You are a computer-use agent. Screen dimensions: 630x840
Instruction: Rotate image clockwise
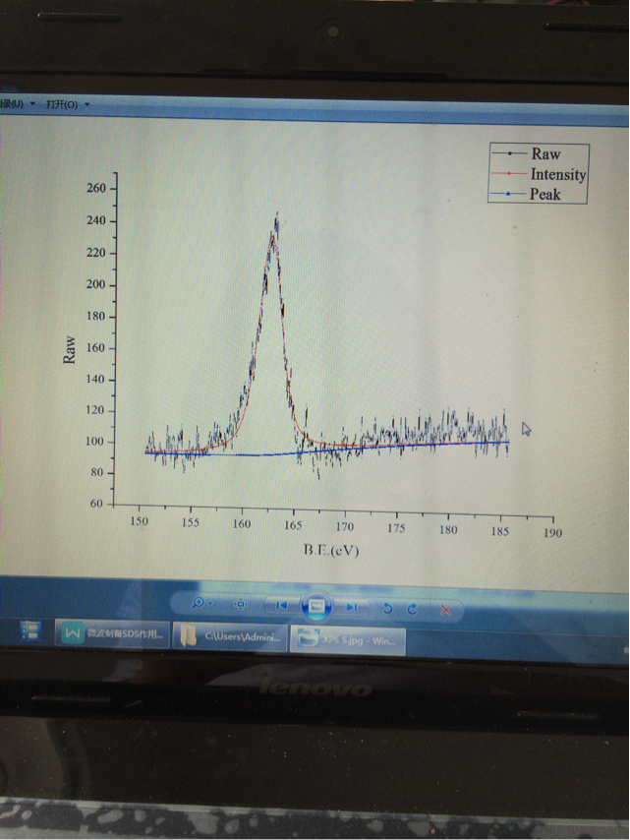[x=412, y=609]
